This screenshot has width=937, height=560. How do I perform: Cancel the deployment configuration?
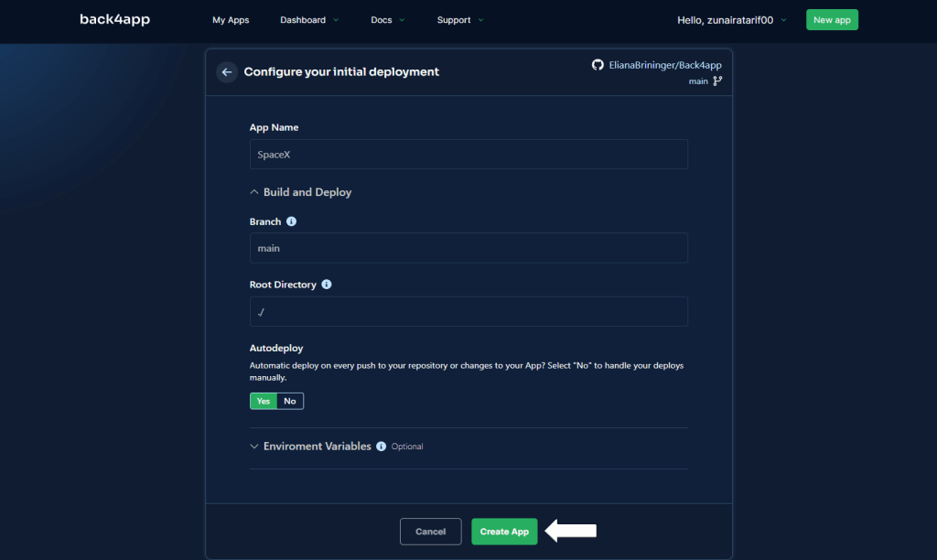point(430,532)
